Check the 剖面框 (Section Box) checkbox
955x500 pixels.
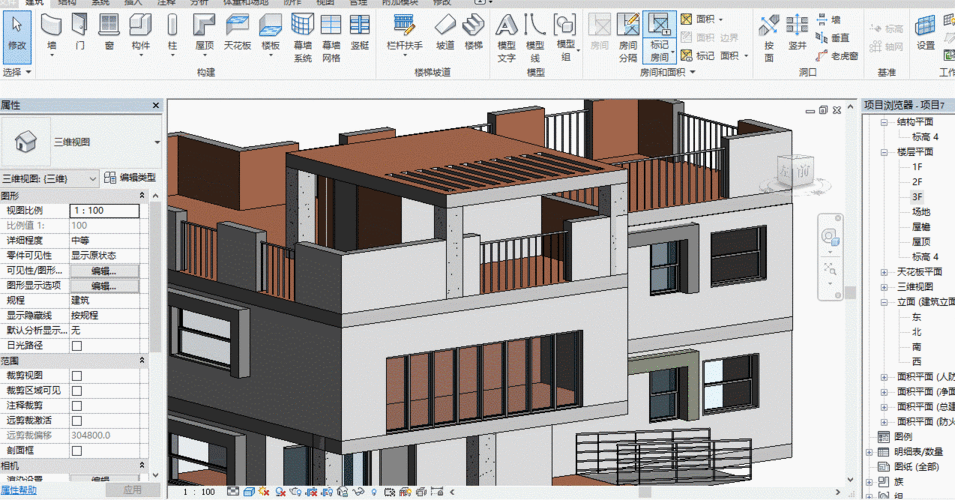click(x=77, y=451)
